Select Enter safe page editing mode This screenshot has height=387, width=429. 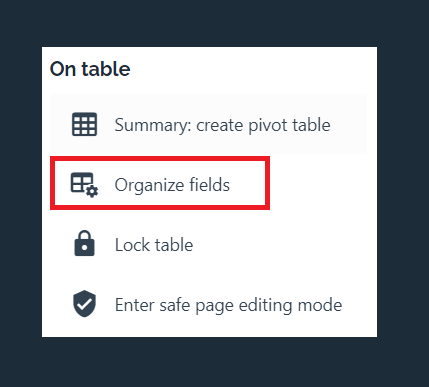tap(208, 304)
